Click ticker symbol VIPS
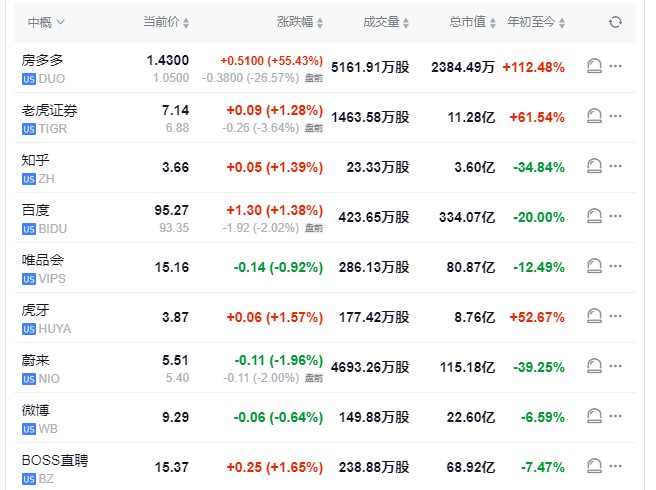 [x=52, y=279]
